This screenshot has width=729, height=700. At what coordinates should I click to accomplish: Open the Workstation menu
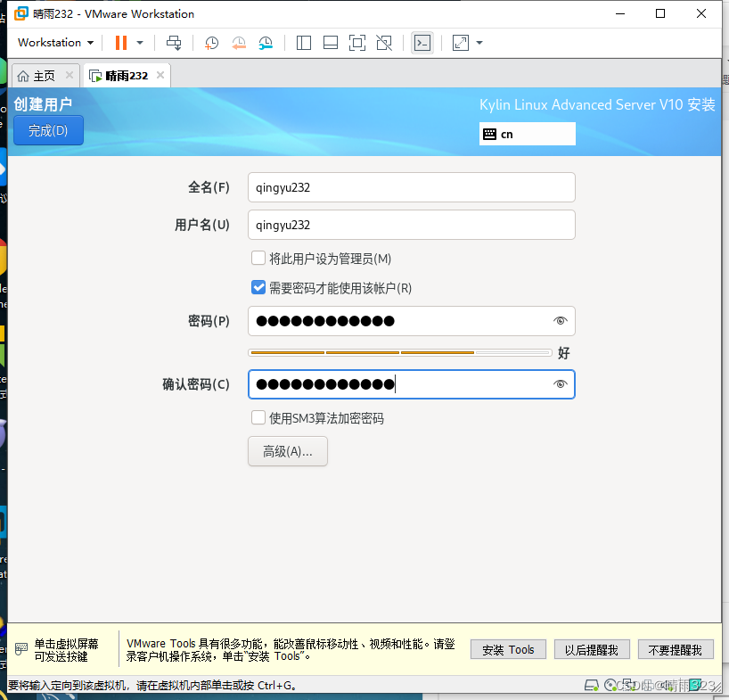coord(55,42)
